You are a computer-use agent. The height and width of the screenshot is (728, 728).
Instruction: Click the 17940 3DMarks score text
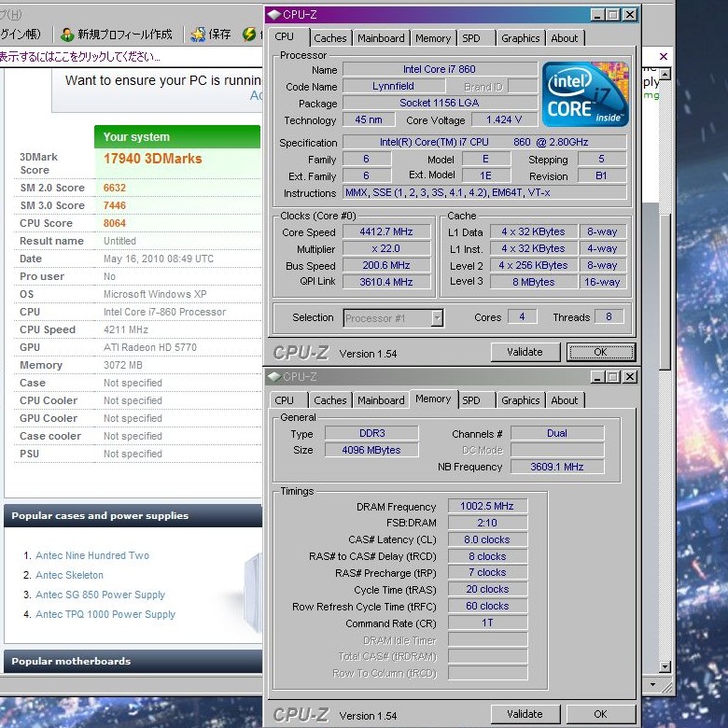[x=153, y=159]
